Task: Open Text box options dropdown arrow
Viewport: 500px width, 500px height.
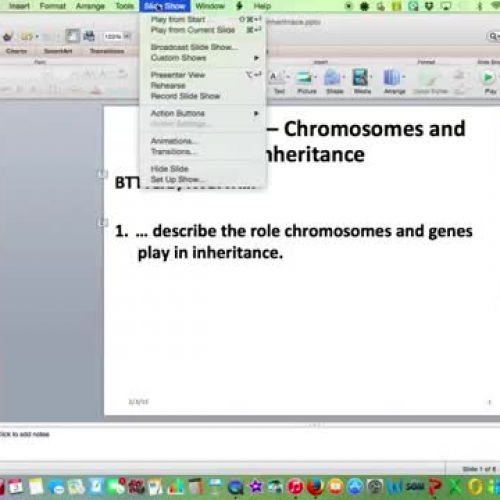Action: [288, 77]
